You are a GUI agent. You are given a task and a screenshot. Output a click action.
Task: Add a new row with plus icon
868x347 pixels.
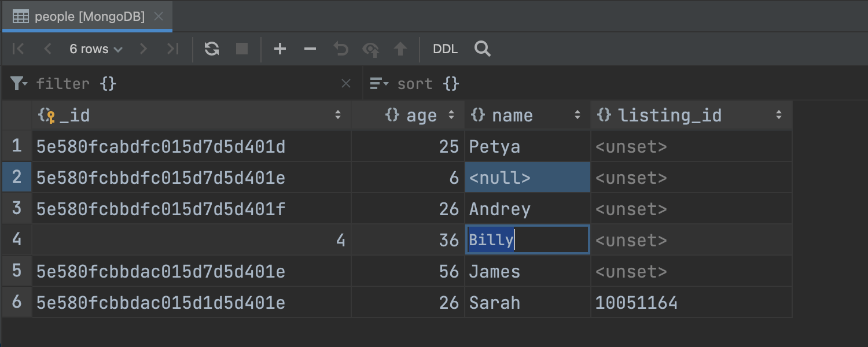point(280,49)
